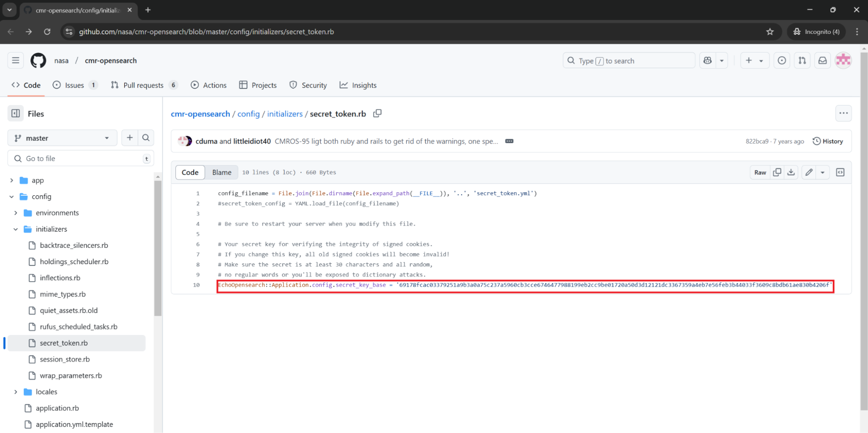Open the Actions tab
Viewport: 868px width, 433px height.
(208, 85)
